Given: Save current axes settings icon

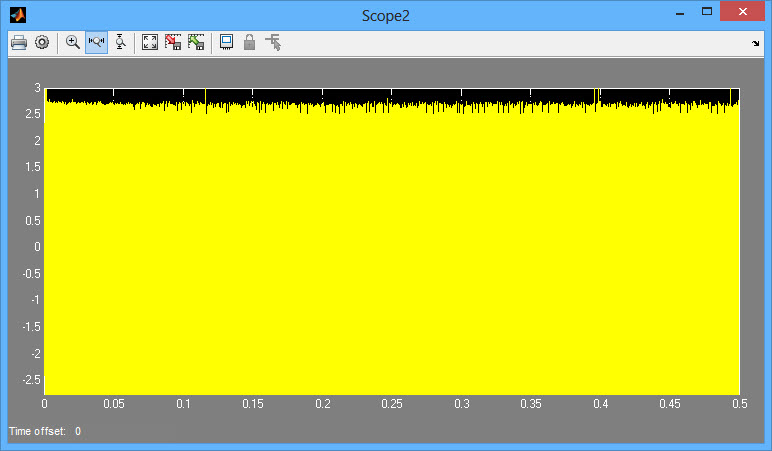Looking at the screenshot, I should (173, 42).
